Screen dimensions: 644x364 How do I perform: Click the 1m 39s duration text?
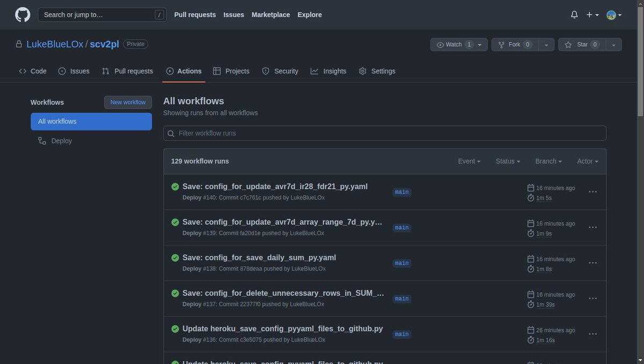(x=545, y=305)
